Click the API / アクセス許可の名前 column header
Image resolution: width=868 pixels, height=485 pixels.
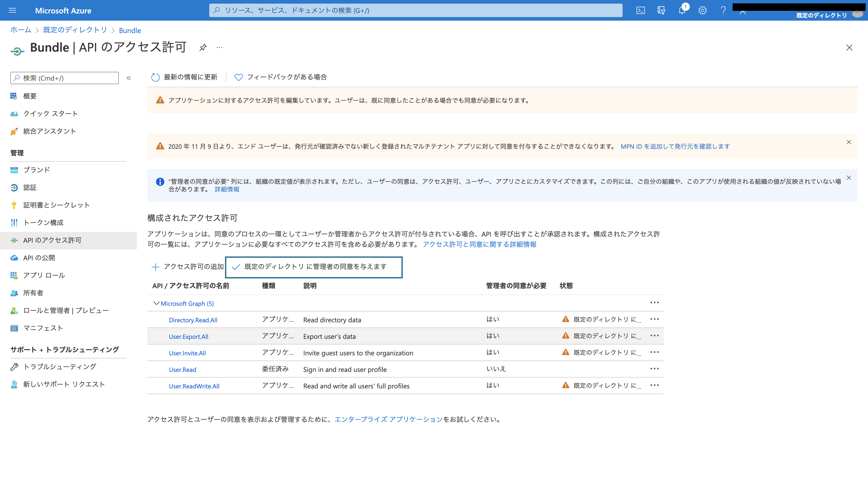[x=191, y=286]
